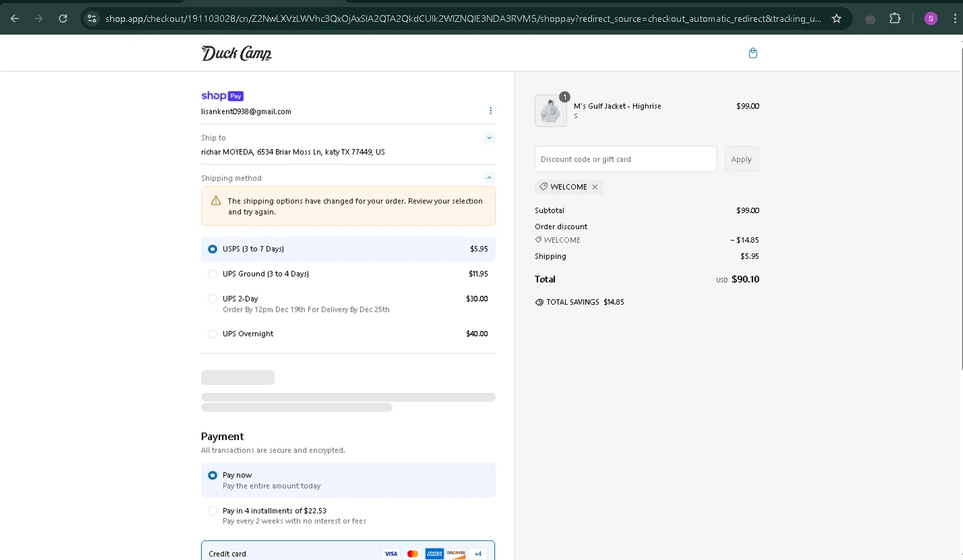Viewport: 963px width, 560px height.
Task: Click the browser back arrow
Action: point(14,19)
